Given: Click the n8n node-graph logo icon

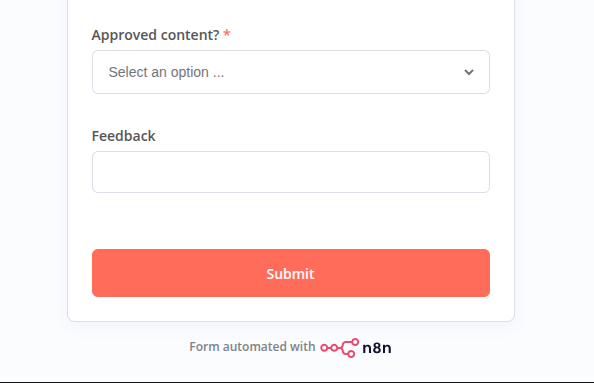Looking at the screenshot, I should click(x=339, y=347).
